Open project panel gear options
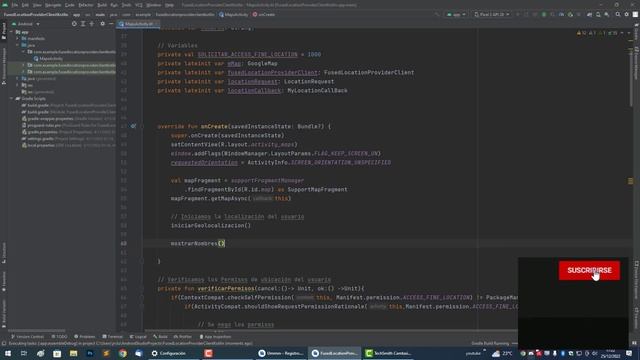 pos(102,24)
